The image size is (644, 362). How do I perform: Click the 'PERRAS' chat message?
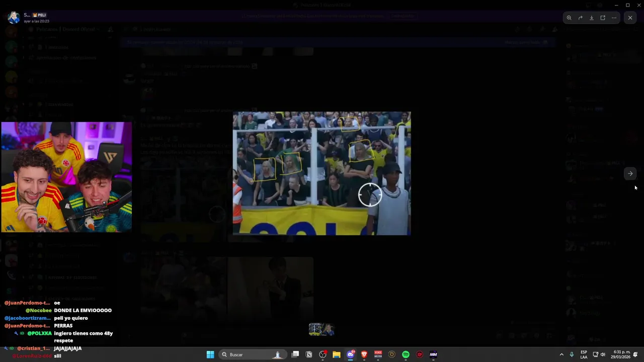pos(63,325)
